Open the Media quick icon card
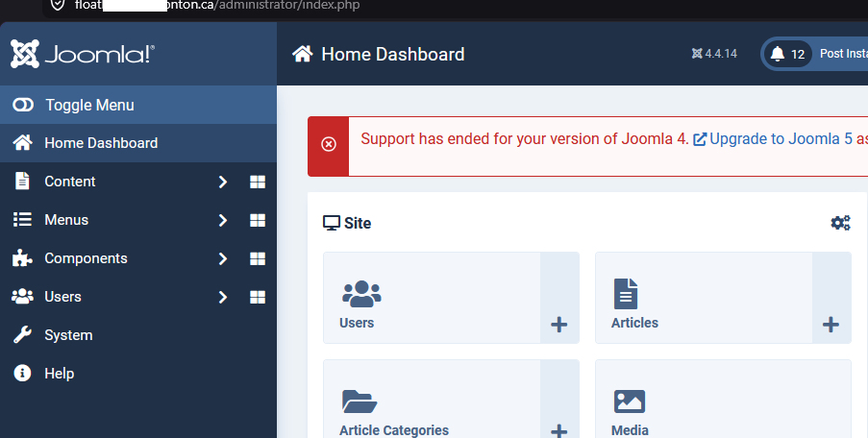 pos(723,399)
